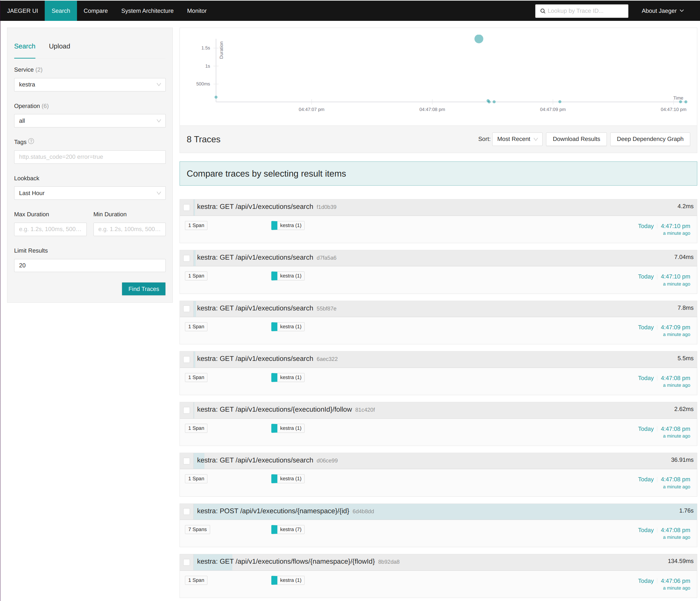
Task: Expand the Lookback Last Hour dropdown
Action: [89, 193]
